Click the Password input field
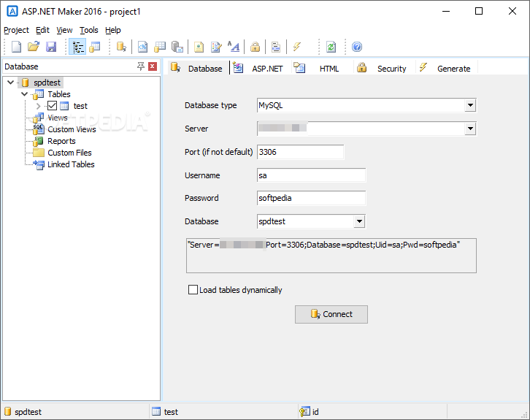 (x=311, y=198)
